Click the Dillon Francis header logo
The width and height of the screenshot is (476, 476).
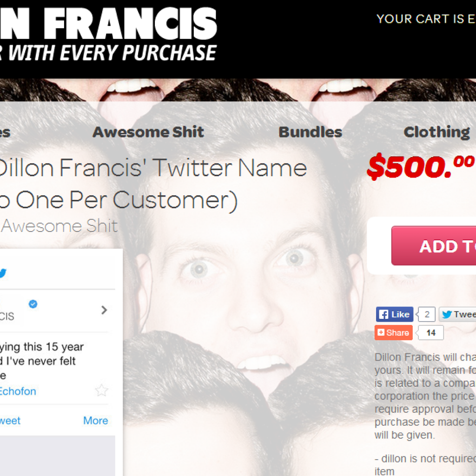click(108, 33)
